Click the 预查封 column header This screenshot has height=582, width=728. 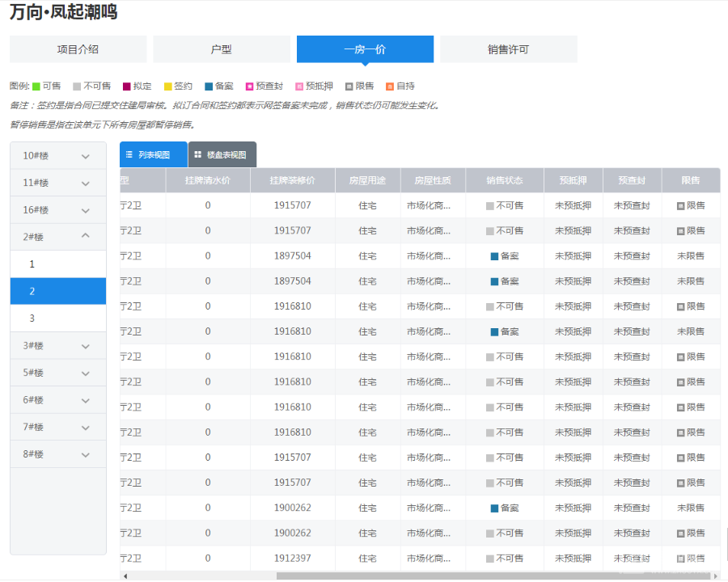coord(632,180)
